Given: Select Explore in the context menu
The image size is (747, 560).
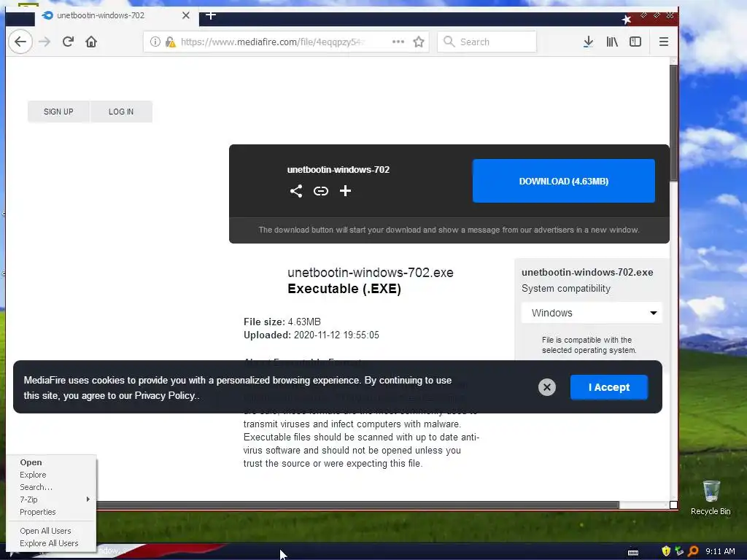Looking at the screenshot, I should tap(52, 475).
